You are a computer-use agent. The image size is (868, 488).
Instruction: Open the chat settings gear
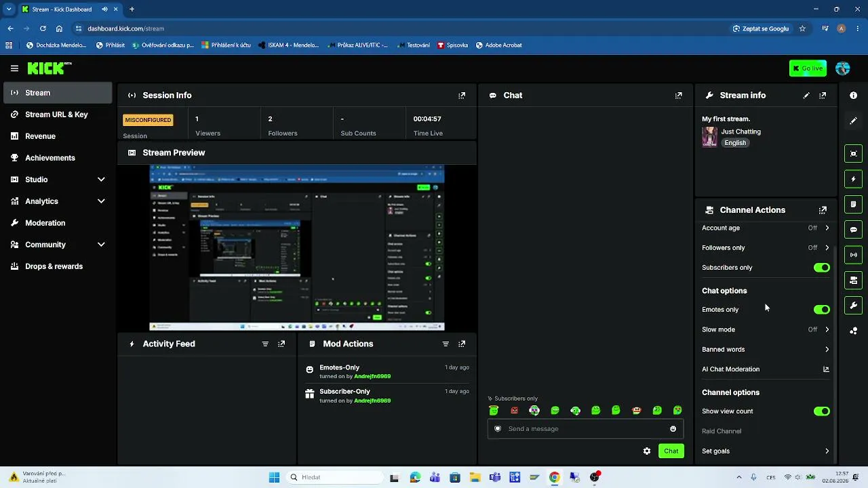click(647, 451)
